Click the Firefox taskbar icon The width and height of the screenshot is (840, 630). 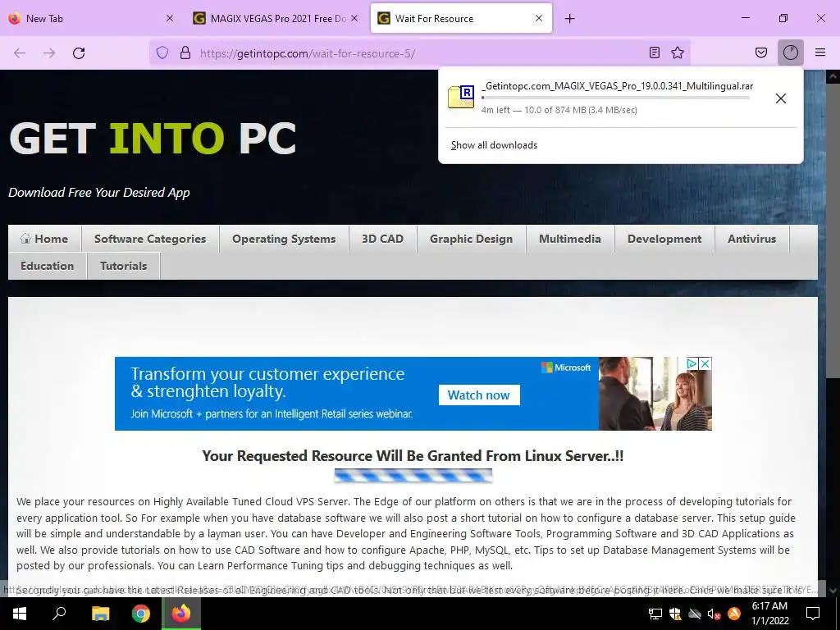(x=181, y=614)
